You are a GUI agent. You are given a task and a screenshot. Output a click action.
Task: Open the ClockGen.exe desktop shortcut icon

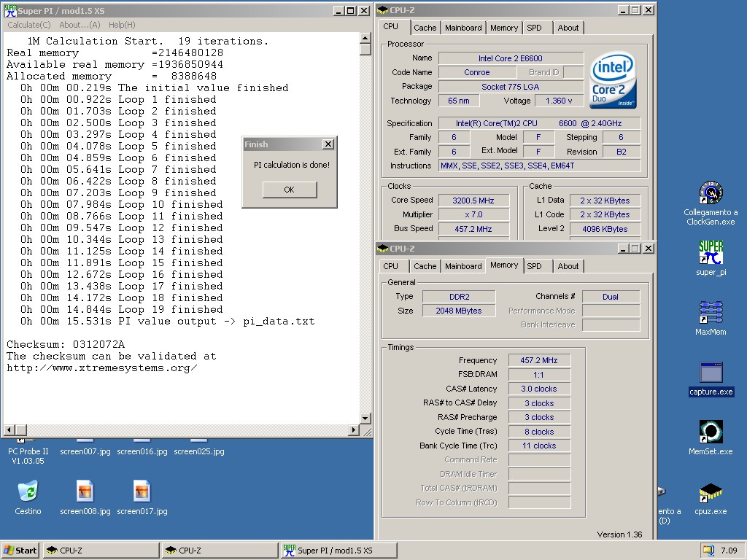pyautogui.click(x=711, y=192)
